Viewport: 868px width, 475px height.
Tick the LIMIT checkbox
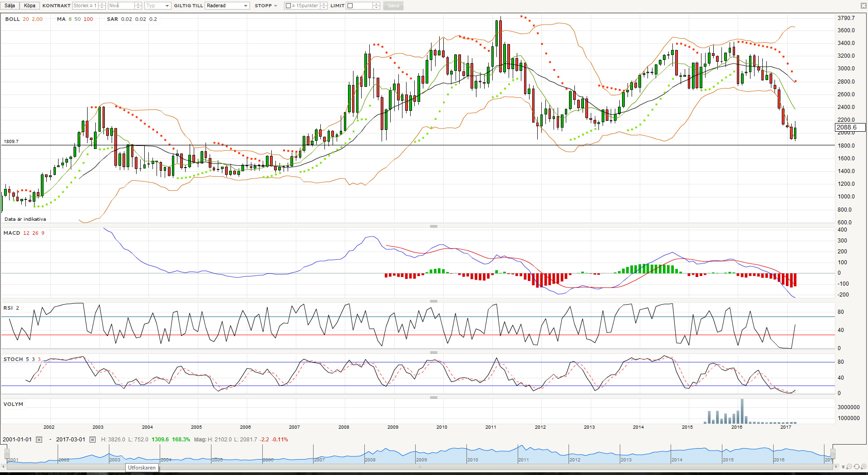(x=350, y=6)
